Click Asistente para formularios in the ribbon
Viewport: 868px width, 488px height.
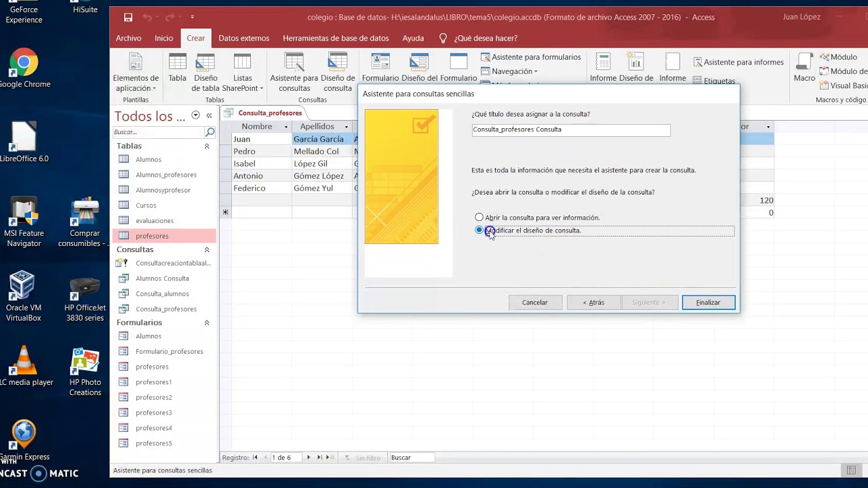coord(531,57)
